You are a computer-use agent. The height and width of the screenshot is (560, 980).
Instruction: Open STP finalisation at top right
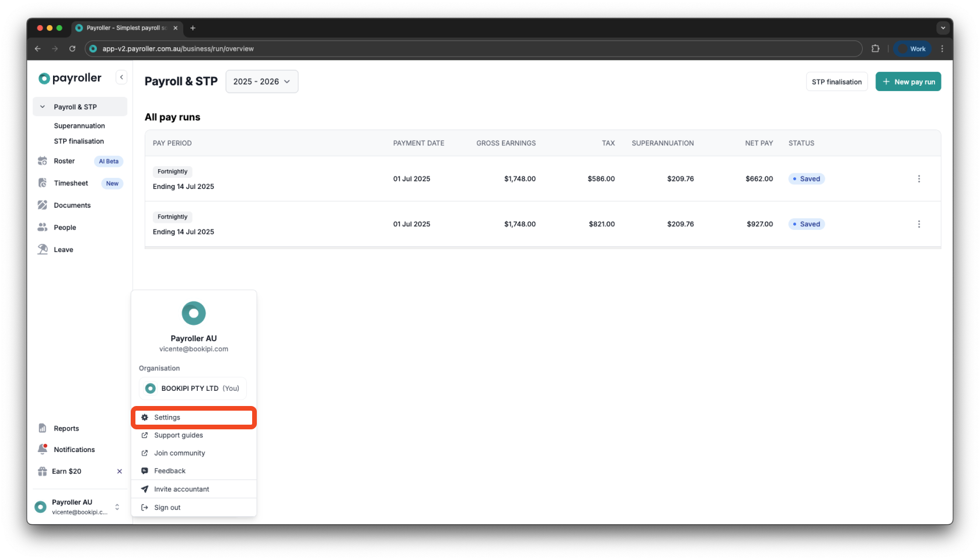pos(836,81)
